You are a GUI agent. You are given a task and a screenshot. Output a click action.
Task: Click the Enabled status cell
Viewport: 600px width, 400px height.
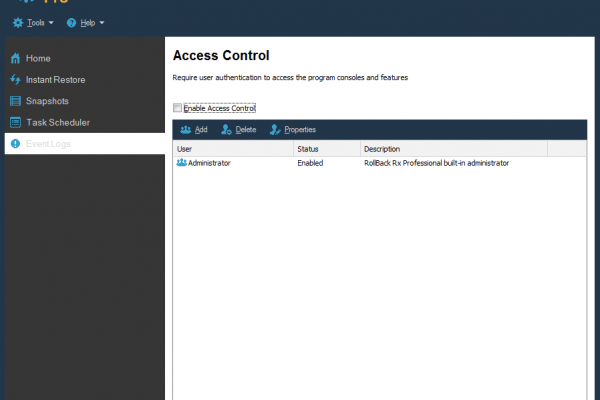pyautogui.click(x=310, y=163)
